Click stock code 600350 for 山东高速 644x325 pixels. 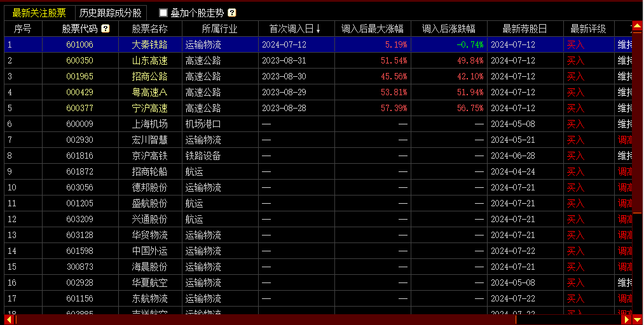(79, 60)
